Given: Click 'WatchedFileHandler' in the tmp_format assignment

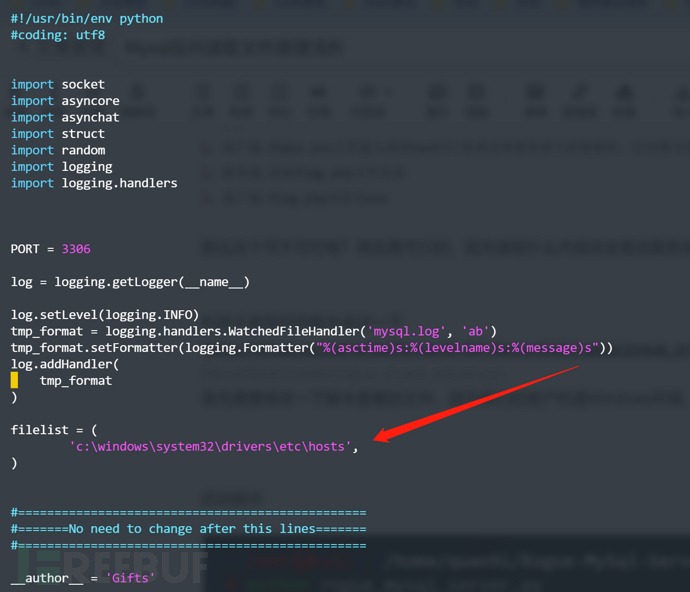Looking at the screenshot, I should [x=294, y=331].
